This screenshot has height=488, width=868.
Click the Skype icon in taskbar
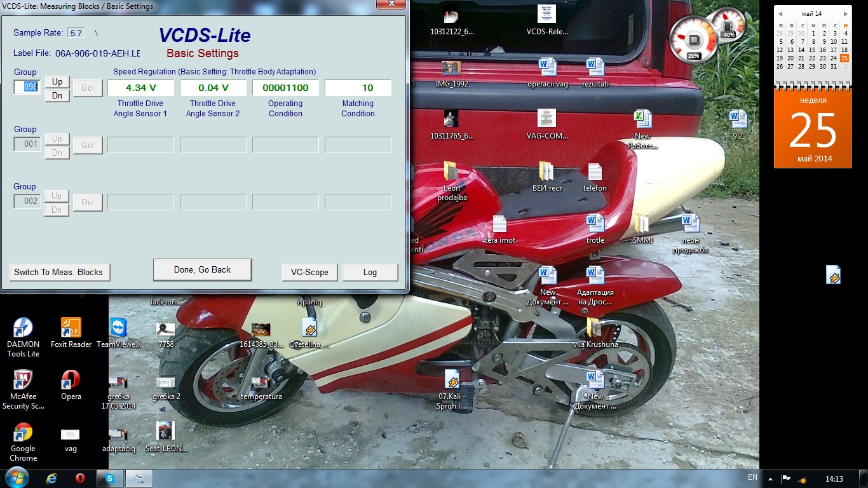109,478
